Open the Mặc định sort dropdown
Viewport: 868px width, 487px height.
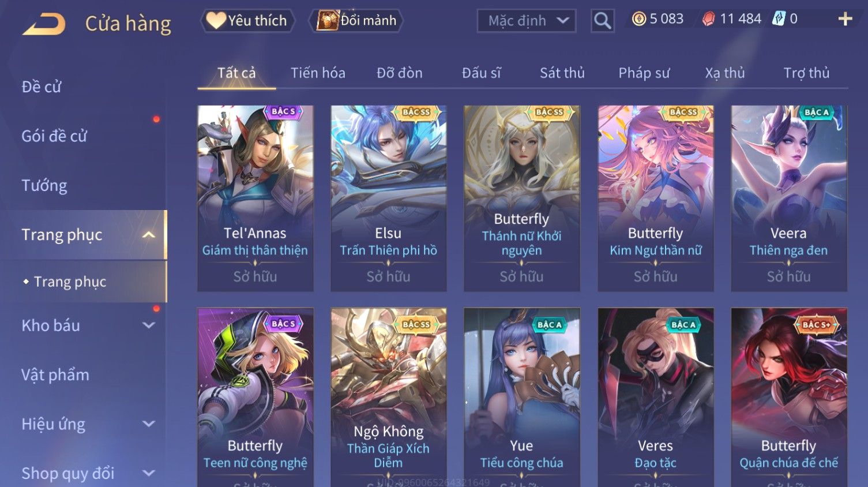[x=527, y=21]
